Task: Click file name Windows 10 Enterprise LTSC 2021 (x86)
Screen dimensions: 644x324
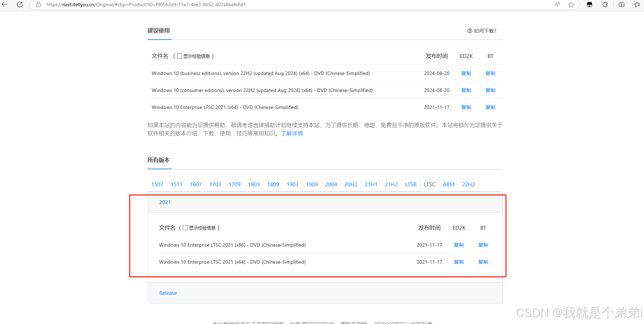Action: [232, 245]
